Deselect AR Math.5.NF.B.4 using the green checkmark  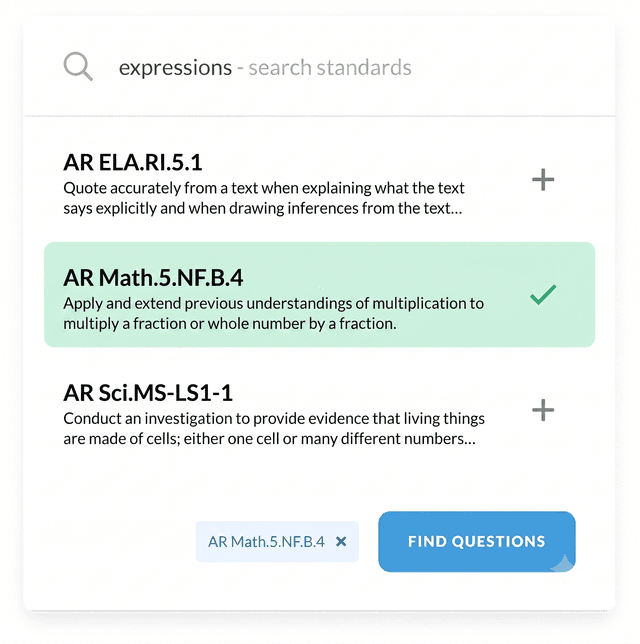click(x=543, y=294)
